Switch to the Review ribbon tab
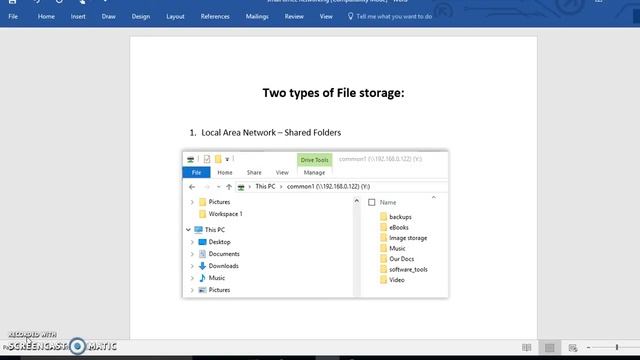Image resolution: width=640 pixels, height=360 pixels. point(294,17)
